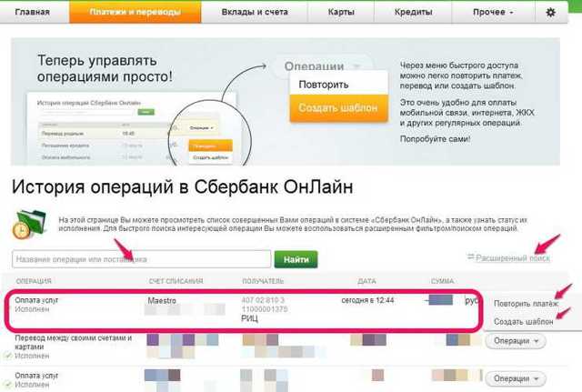Switch to Платежи и переводы tab
The width and height of the screenshot is (582, 392).
click(x=135, y=12)
